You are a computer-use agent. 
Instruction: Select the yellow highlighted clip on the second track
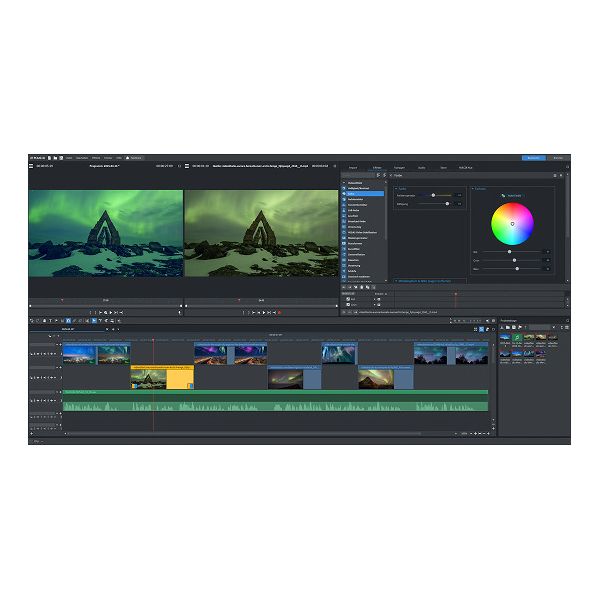pos(162,377)
